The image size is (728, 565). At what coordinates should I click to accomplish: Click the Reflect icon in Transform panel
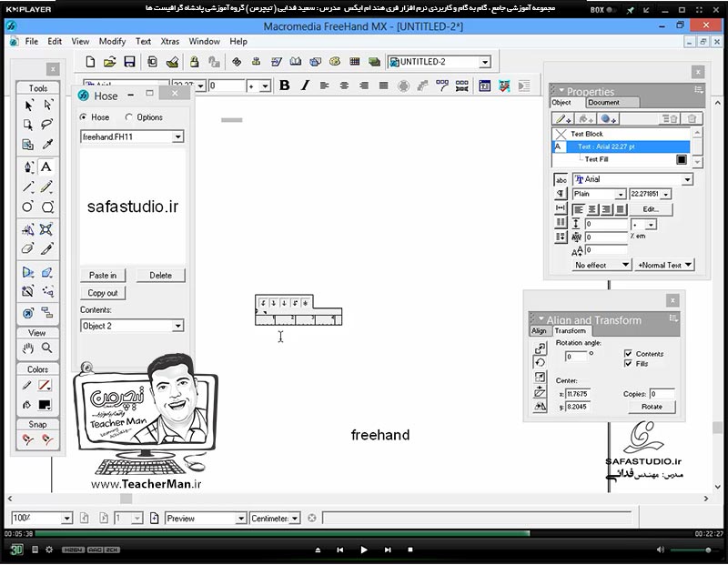pyautogui.click(x=540, y=408)
